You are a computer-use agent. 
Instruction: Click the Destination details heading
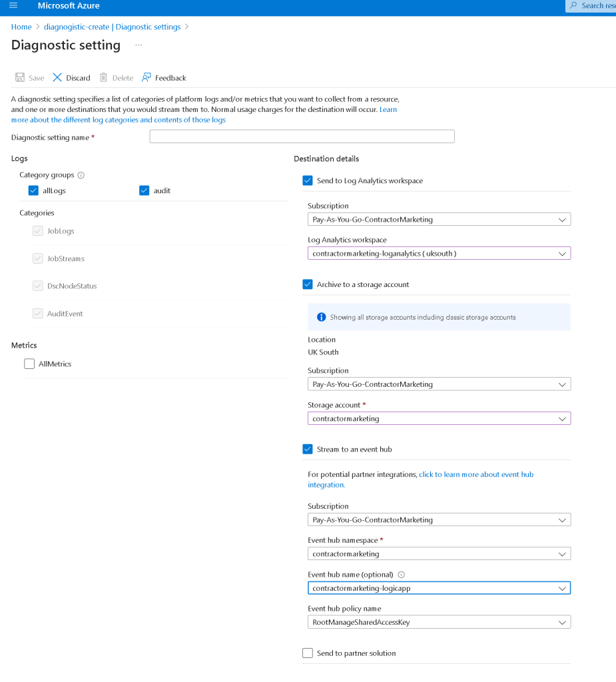pos(326,159)
